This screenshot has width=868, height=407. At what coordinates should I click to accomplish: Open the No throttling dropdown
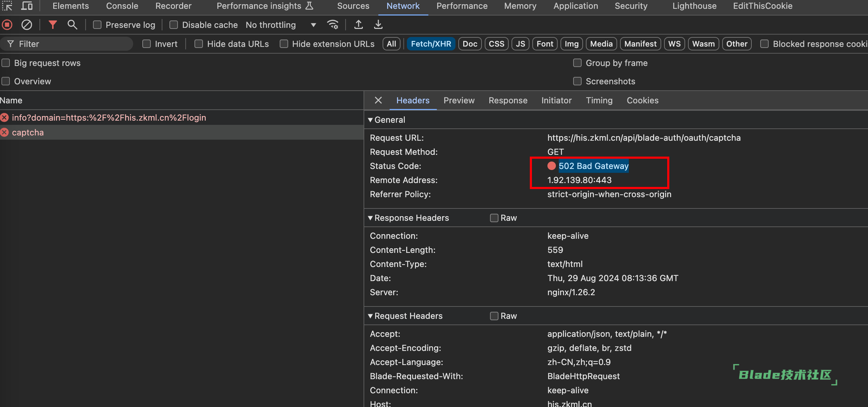[281, 25]
